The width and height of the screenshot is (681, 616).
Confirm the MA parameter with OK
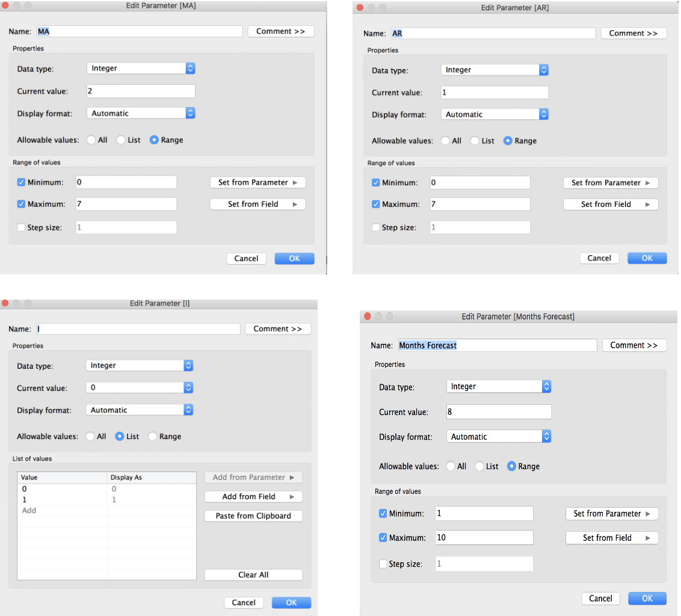coord(294,258)
